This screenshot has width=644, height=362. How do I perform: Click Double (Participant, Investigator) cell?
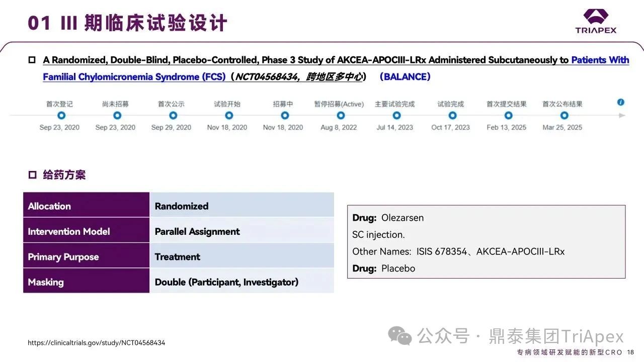point(242,281)
